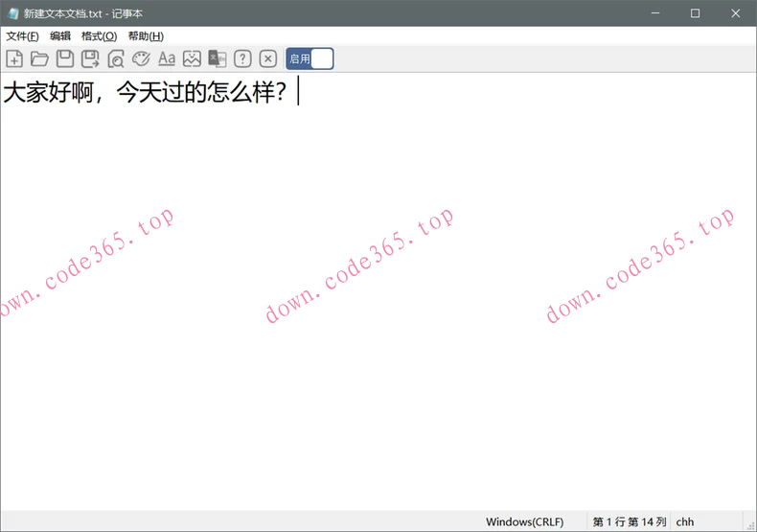
Task: Save the document with the floppy disk icon
Action: (65, 58)
